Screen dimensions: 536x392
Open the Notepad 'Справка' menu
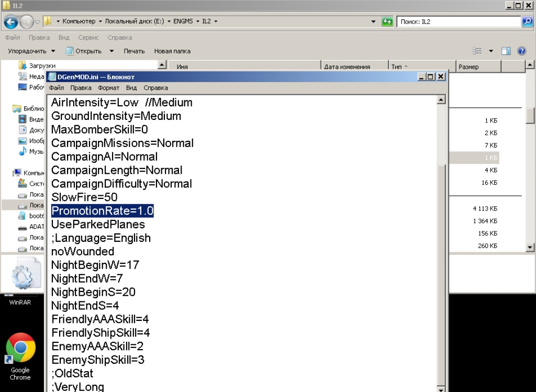click(155, 88)
